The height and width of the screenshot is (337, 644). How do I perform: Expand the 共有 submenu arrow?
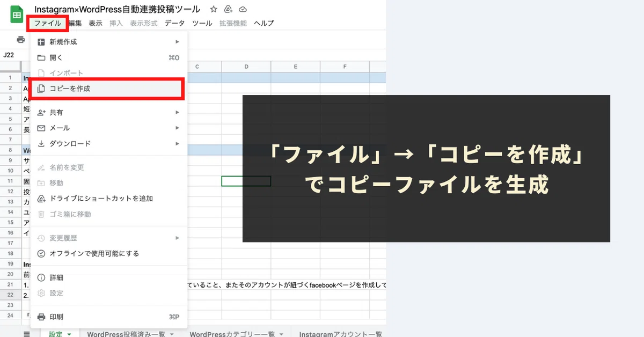pyautogui.click(x=177, y=113)
